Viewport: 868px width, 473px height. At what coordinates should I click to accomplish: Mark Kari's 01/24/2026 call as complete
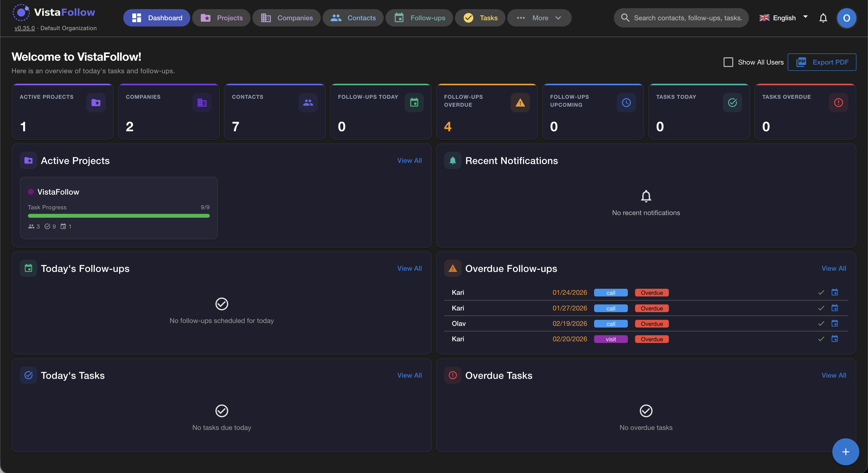tap(821, 293)
